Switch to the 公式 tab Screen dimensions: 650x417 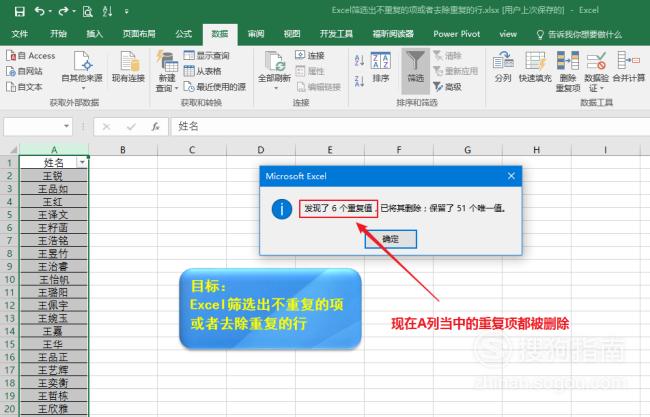click(x=183, y=34)
